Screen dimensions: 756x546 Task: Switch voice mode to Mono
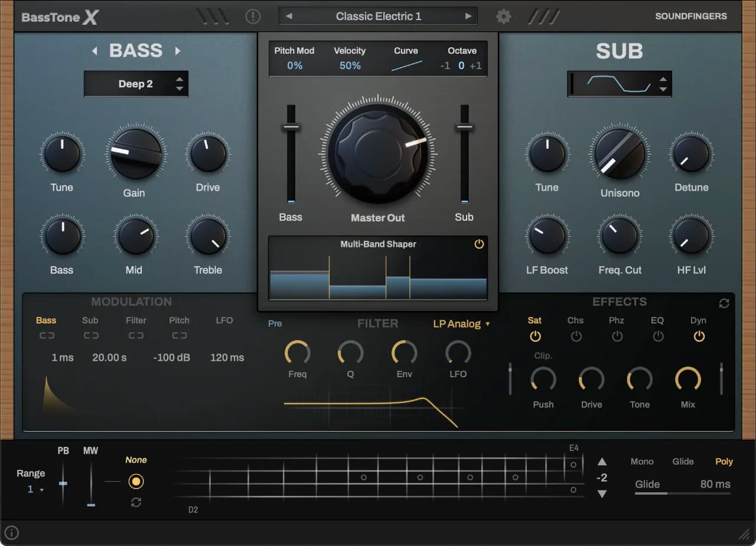[642, 462]
